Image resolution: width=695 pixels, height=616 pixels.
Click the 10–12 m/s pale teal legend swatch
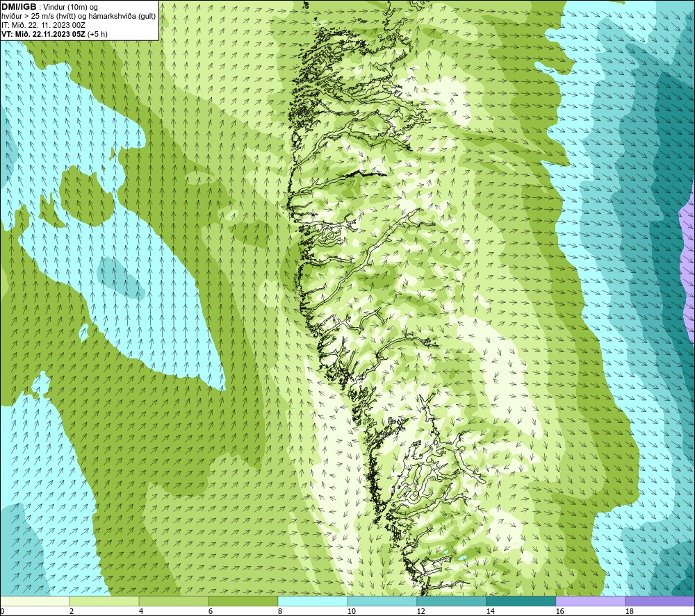click(x=382, y=601)
